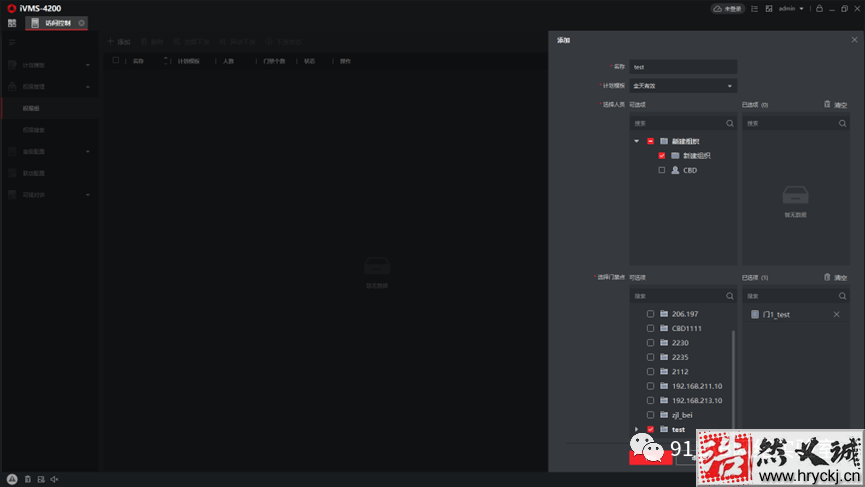The height and width of the screenshot is (487, 865).
Task: Toggle the select-all checkbox in table header
Action: (x=116, y=61)
